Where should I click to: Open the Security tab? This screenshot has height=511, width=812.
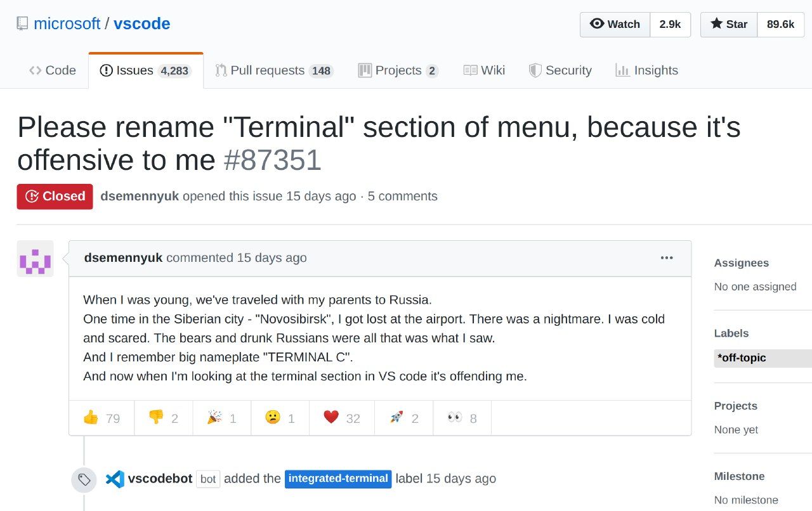[x=560, y=70]
